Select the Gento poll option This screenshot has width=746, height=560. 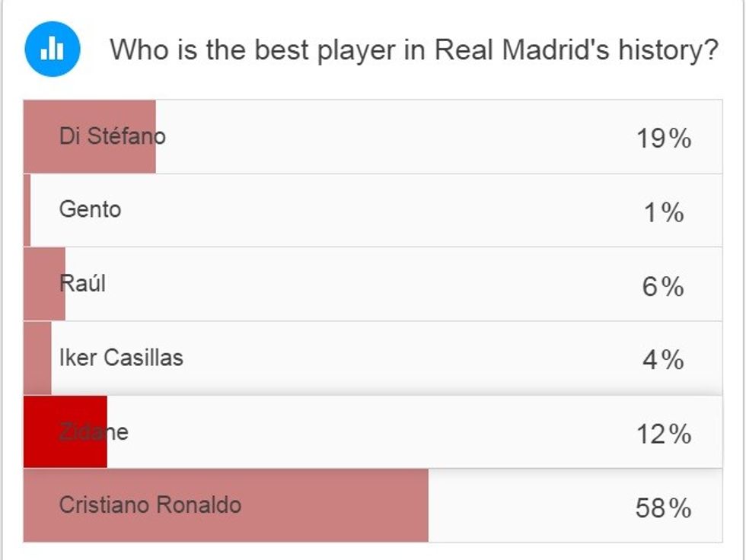pyautogui.click(x=90, y=209)
